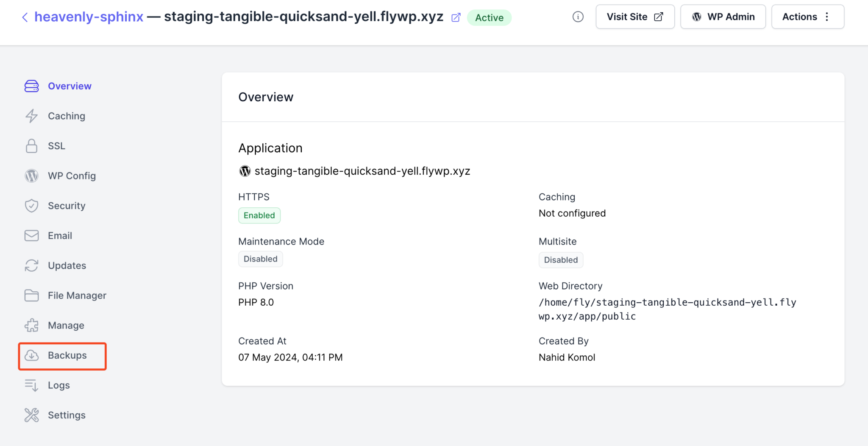Open File Manager folder icon
This screenshot has width=868, height=446.
31,295
